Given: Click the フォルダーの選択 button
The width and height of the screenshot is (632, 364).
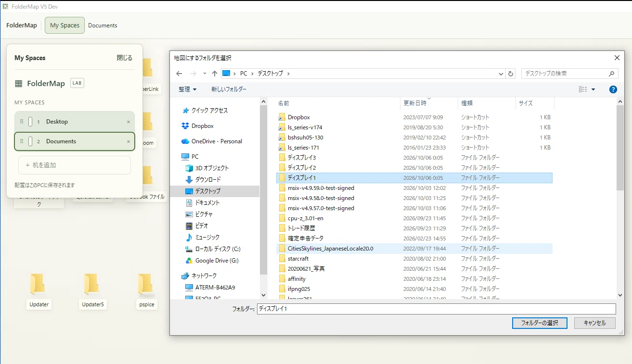Looking at the screenshot, I should point(540,323).
